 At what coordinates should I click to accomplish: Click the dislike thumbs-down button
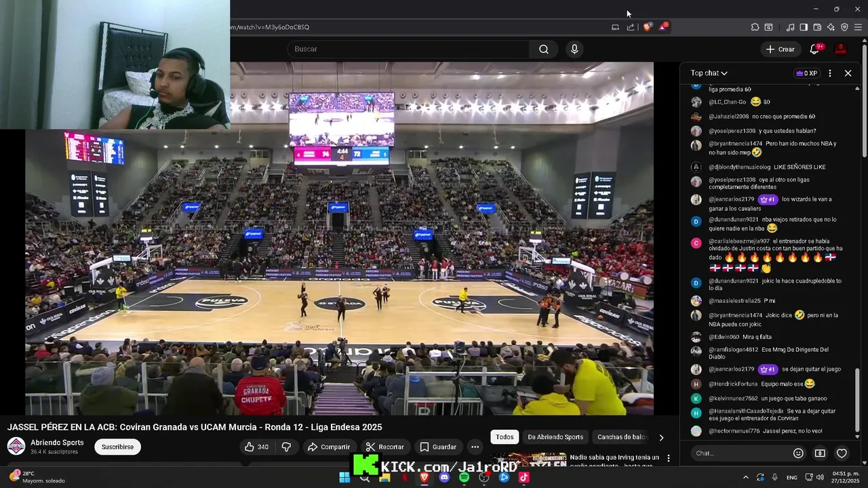point(286,447)
